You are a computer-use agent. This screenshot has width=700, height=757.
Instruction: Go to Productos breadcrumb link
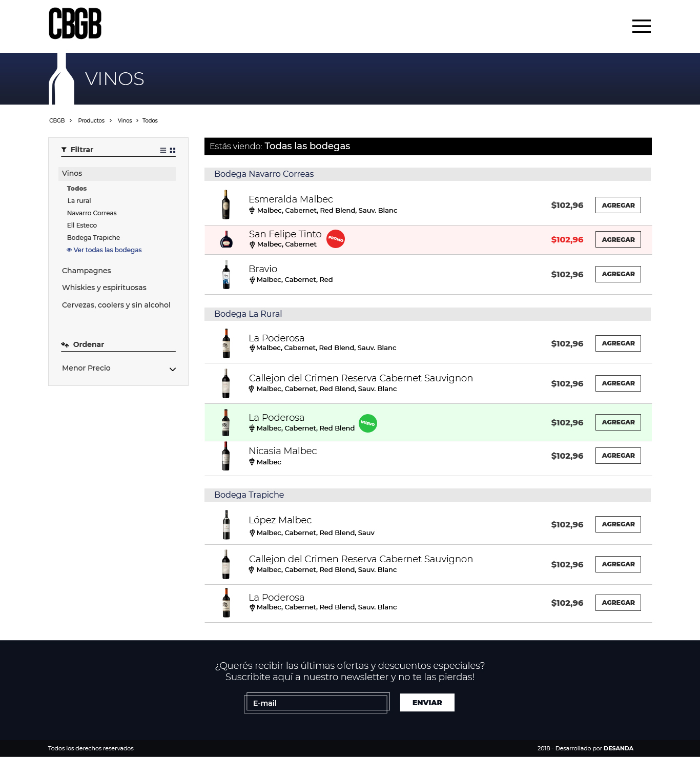pyautogui.click(x=91, y=121)
